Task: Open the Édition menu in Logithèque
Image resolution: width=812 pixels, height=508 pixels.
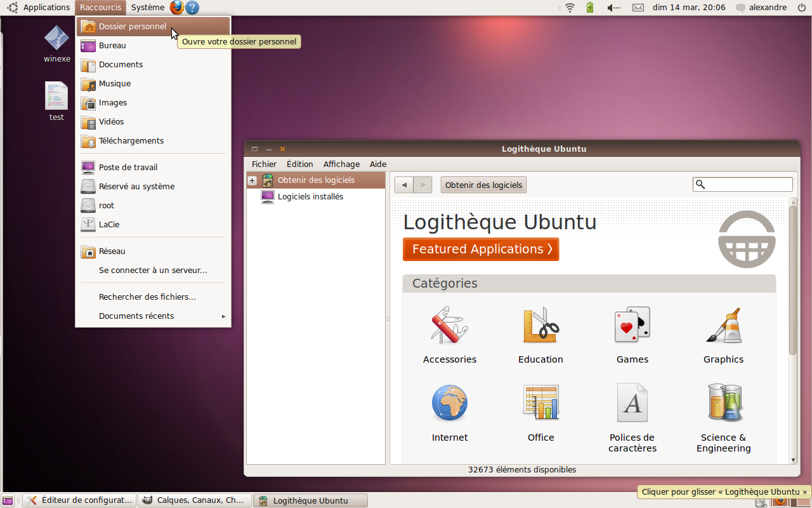Action: click(x=300, y=164)
